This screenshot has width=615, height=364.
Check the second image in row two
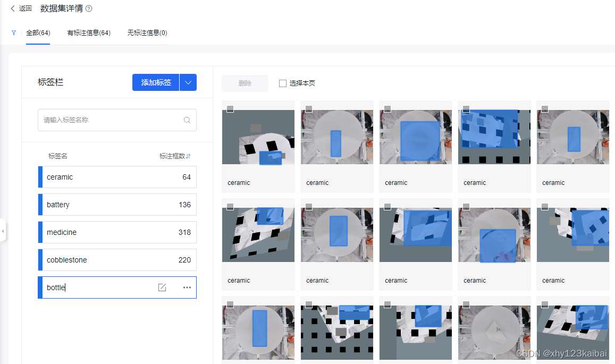309,207
